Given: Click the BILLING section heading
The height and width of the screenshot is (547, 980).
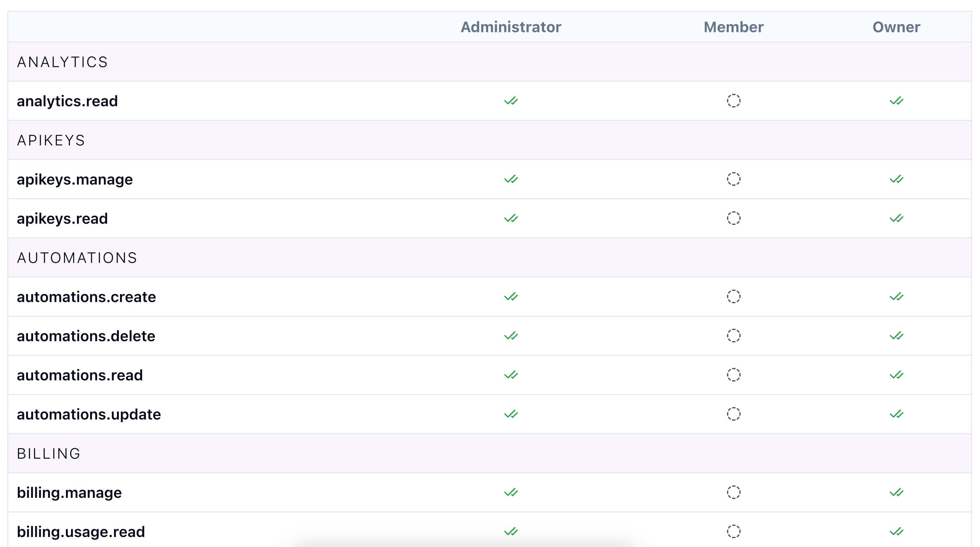Looking at the screenshot, I should coord(49,454).
